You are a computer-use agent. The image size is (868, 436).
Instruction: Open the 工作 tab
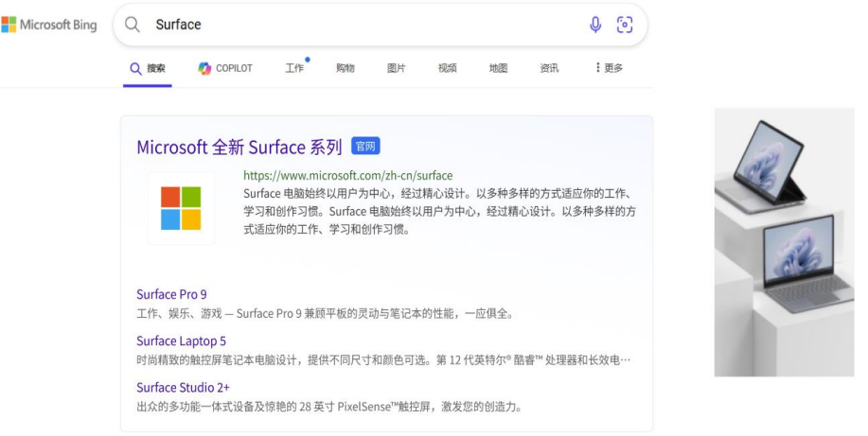click(x=295, y=68)
